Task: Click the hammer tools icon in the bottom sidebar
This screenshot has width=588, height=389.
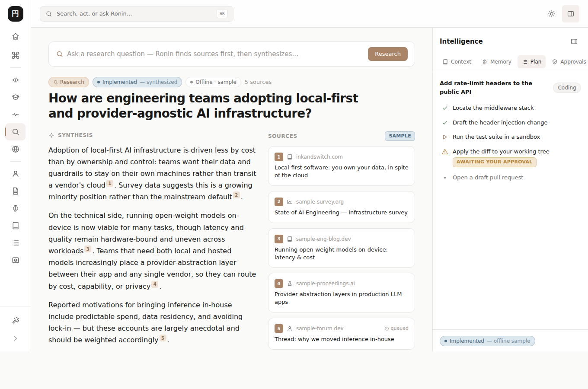Action: click(16, 320)
